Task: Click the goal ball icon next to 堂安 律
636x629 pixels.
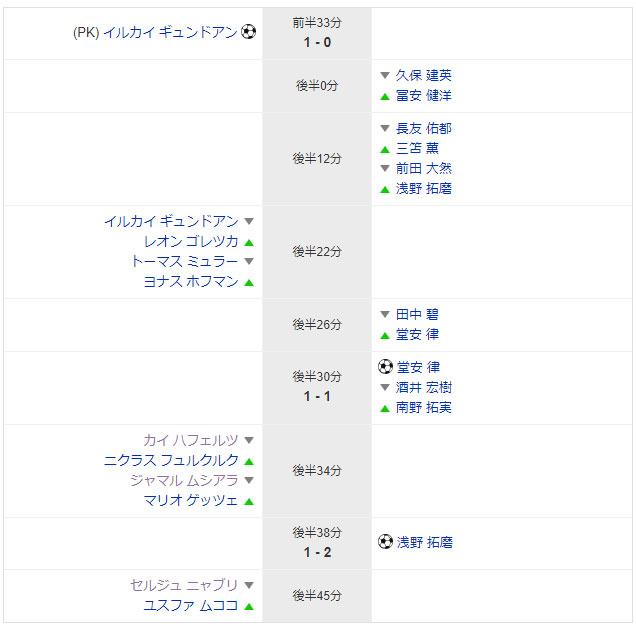Action: click(385, 367)
